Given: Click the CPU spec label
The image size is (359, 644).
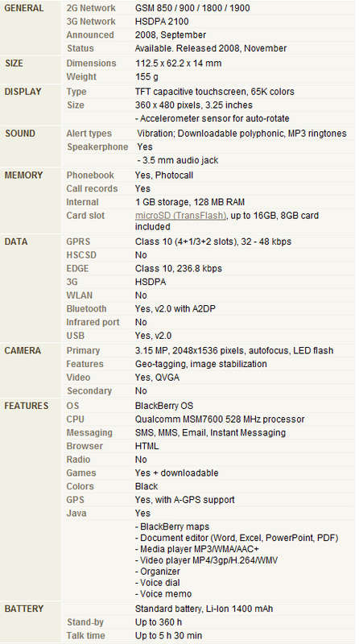Looking at the screenshot, I should pyautogui.click(x=75, y=419).
